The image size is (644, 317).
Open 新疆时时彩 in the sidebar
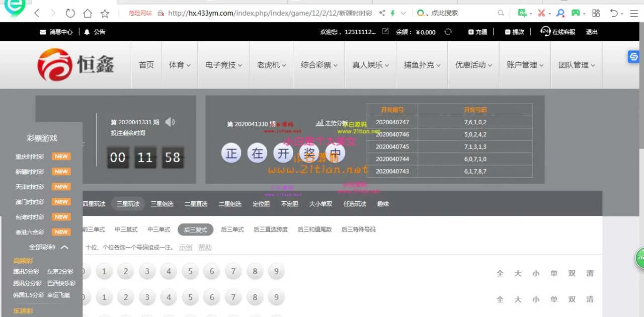pyautogui.click(x=30, y=172)
